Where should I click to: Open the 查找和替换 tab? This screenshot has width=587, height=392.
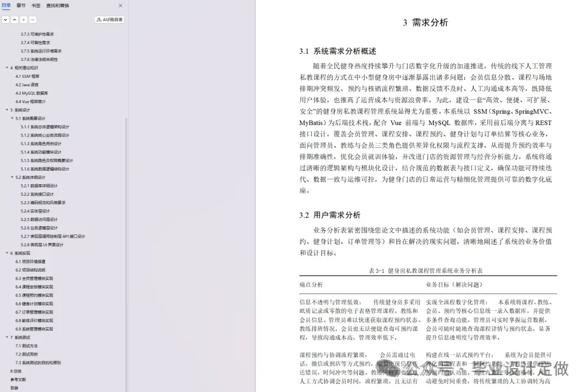point(58,5)
